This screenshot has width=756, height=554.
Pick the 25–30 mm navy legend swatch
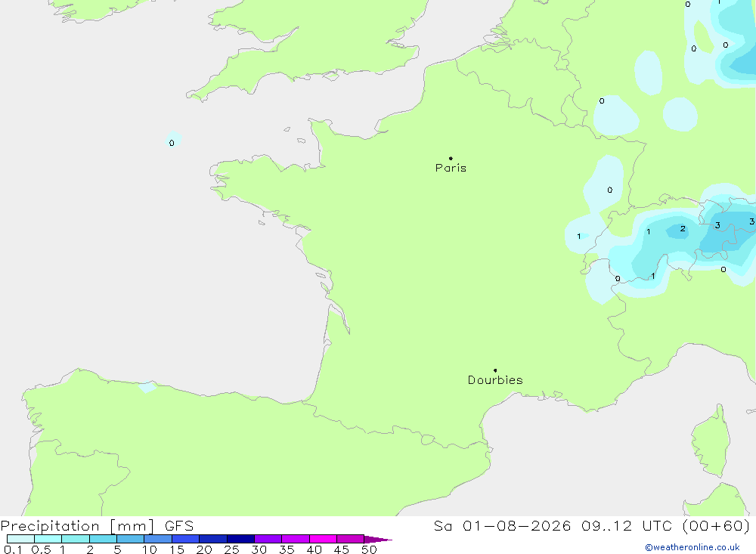(240, 539)
